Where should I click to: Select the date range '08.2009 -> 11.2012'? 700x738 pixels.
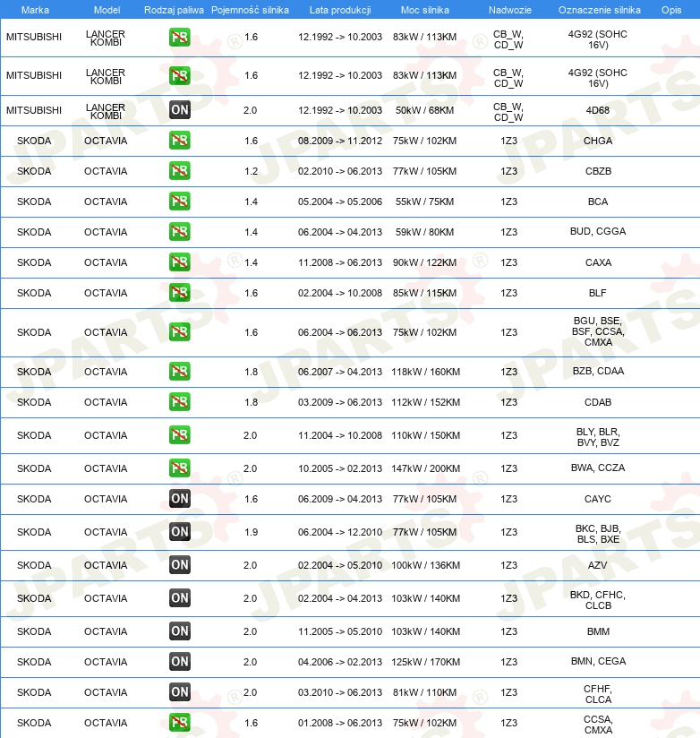pos(340,141)
